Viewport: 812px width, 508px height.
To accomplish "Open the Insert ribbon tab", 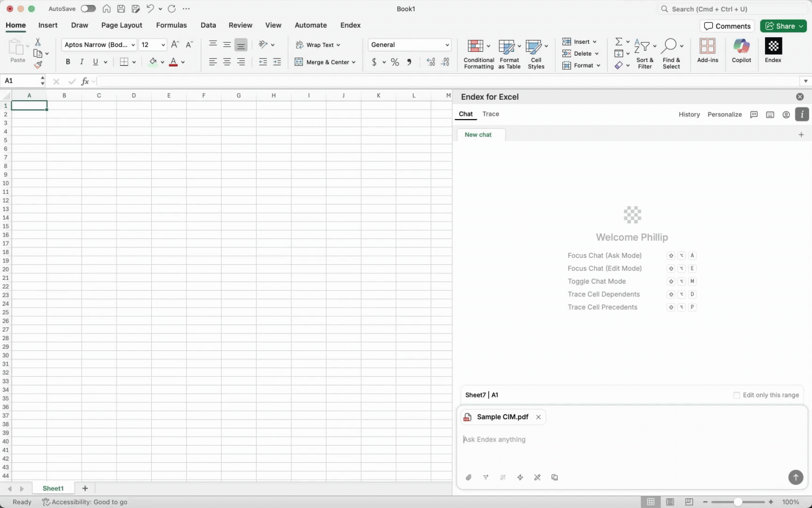I will coord(48,25).
